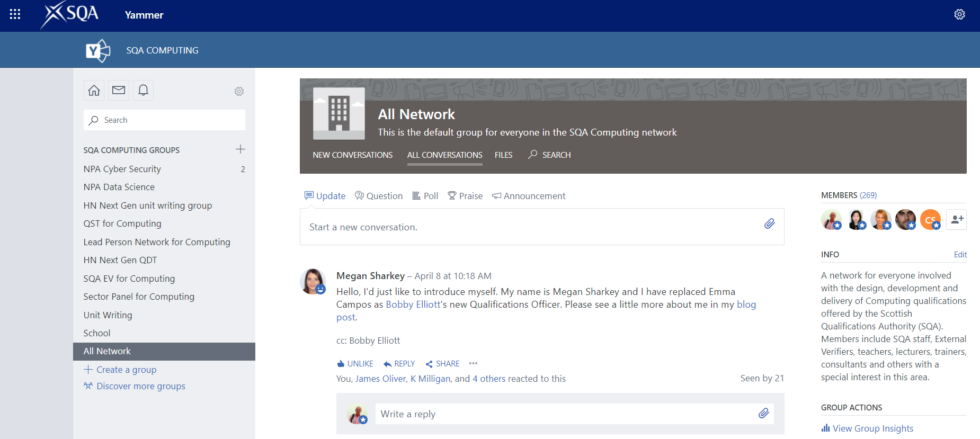980x439 pixels.
Task: Open the app launcher waffle icon
Action: (15, 14)
